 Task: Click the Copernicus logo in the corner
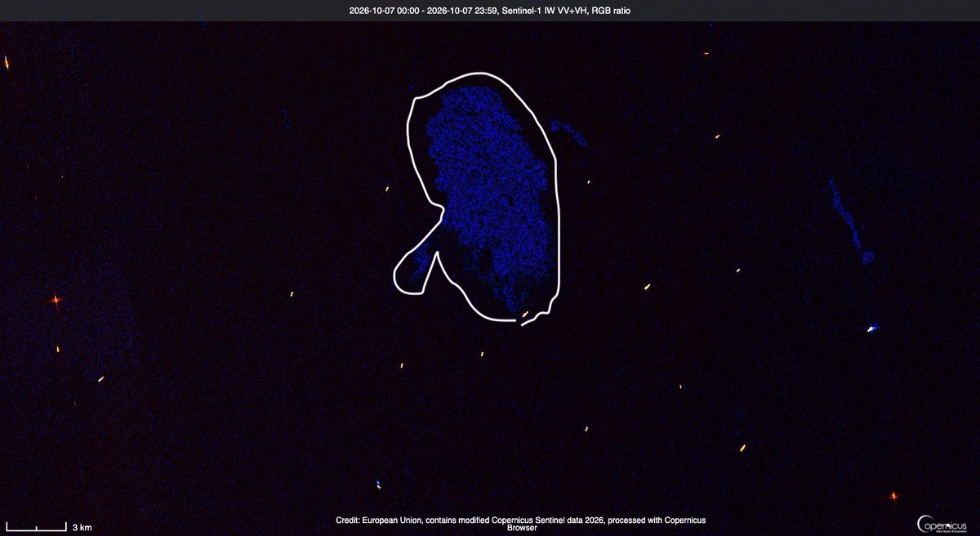[943, 524]
